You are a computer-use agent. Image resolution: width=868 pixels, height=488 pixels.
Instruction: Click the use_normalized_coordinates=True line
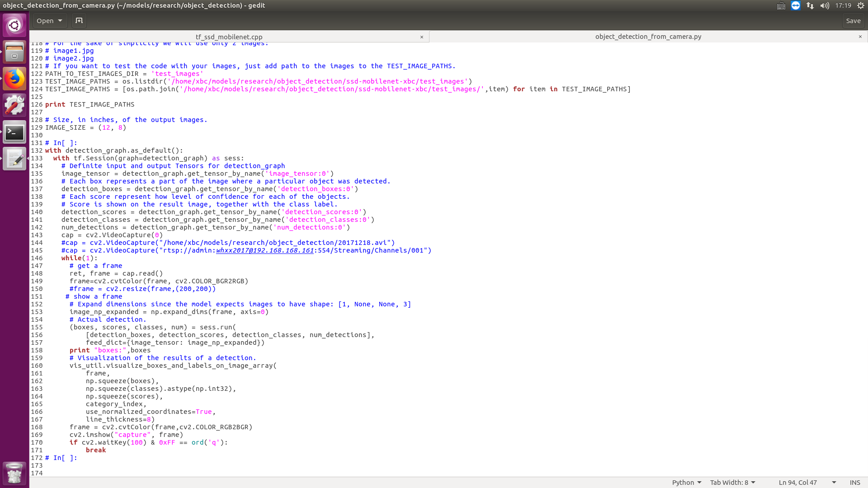coord(151,412)
